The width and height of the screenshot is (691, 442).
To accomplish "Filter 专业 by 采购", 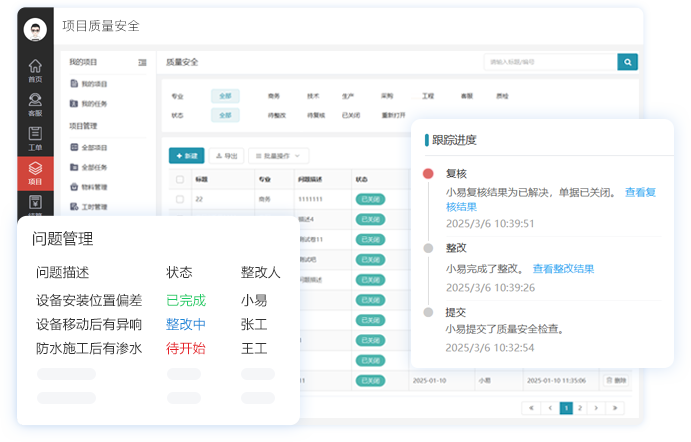I will [x=387, y=96].
